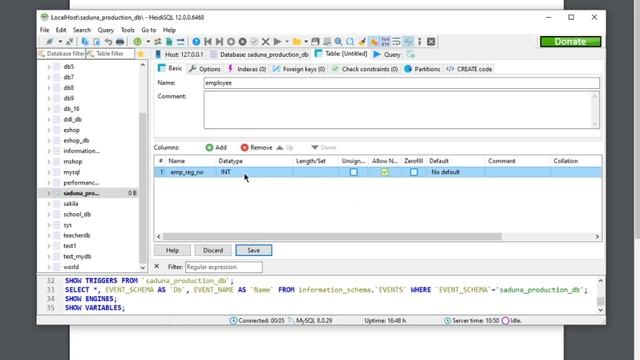The image size is (640, 360).
Task: Toggle Zerofill checkbox for emp_reg_no
Action: pos(414,172)
